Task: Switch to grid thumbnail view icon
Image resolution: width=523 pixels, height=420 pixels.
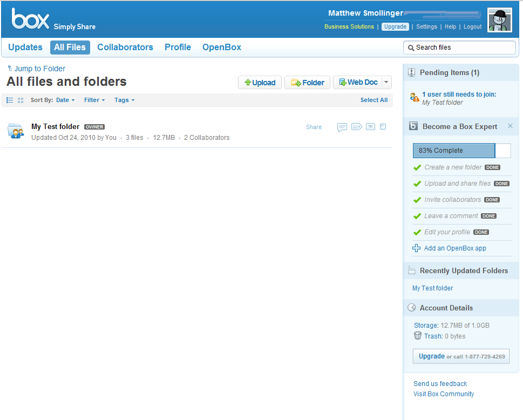Action: pyautogui.click(x=21, y=100)
